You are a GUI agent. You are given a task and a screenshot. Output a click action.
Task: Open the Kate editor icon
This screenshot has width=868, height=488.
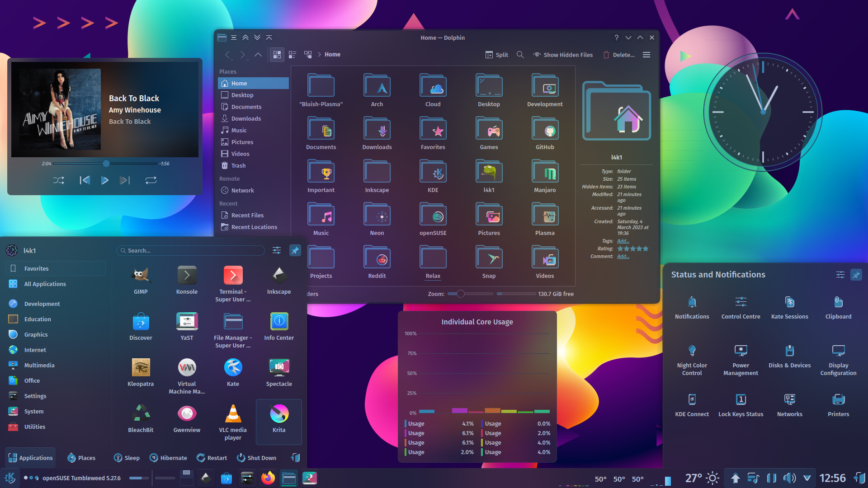233,372
